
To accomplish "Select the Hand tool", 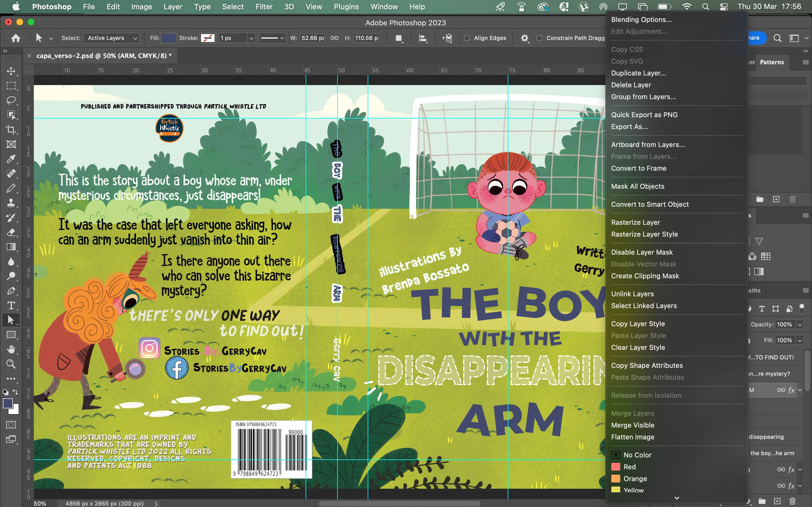I will tap(11, 349).
